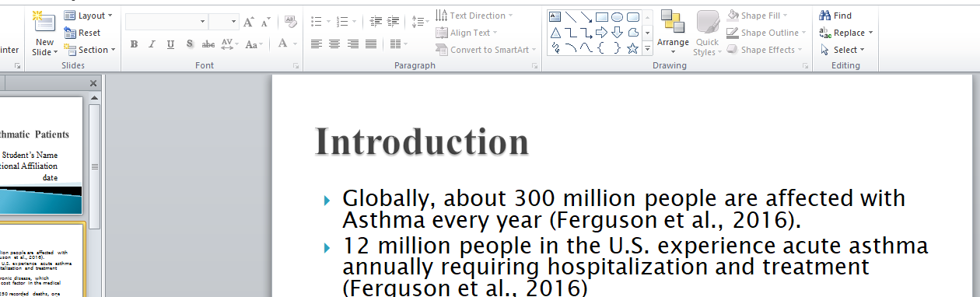This screenshot has width=980, height=297.
Task: Select the 5-Point Star shape
Action: (x=633, y=49)
